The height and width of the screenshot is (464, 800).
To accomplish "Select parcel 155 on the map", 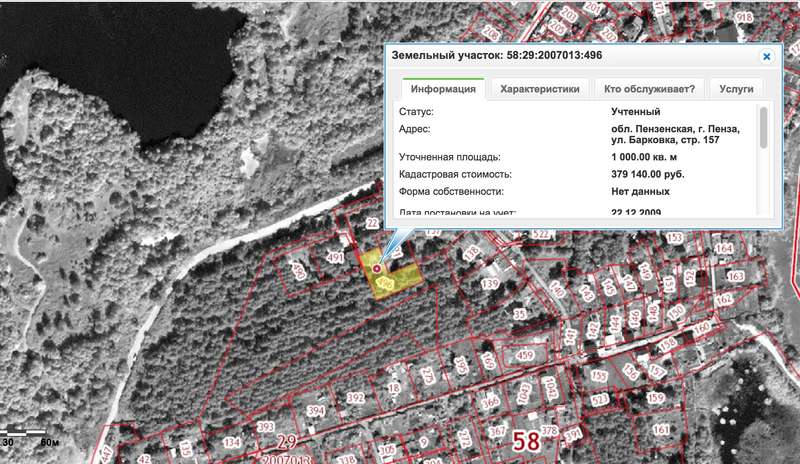I will [x=599, y=376].
